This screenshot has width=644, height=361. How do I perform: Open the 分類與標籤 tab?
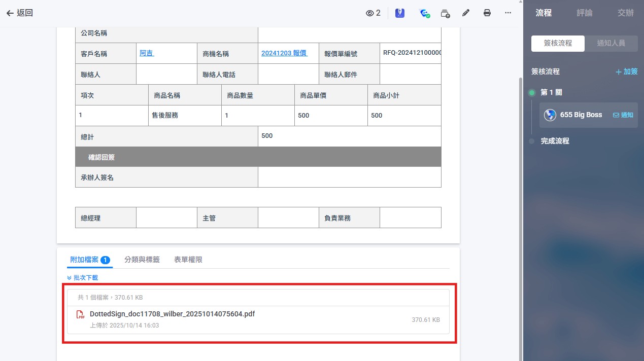(142, 260)
